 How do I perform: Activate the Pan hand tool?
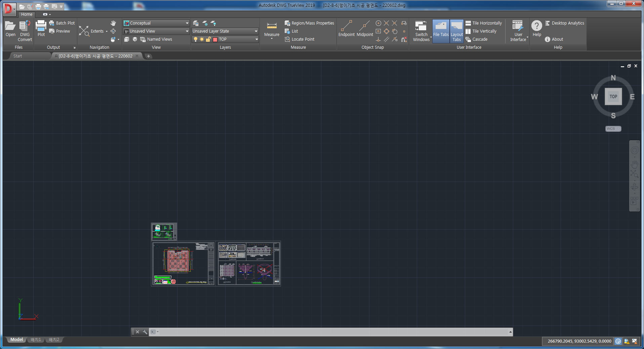coord(113,23)
